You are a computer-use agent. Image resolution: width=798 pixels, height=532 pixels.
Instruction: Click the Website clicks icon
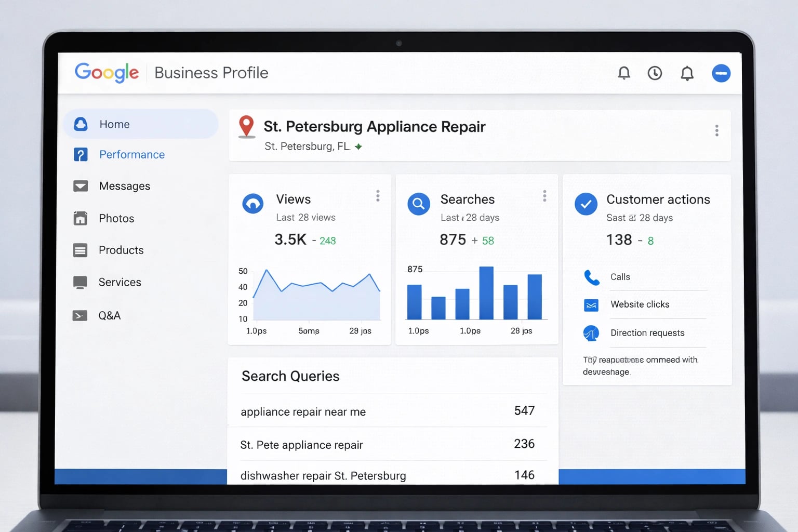coord(591,305)
